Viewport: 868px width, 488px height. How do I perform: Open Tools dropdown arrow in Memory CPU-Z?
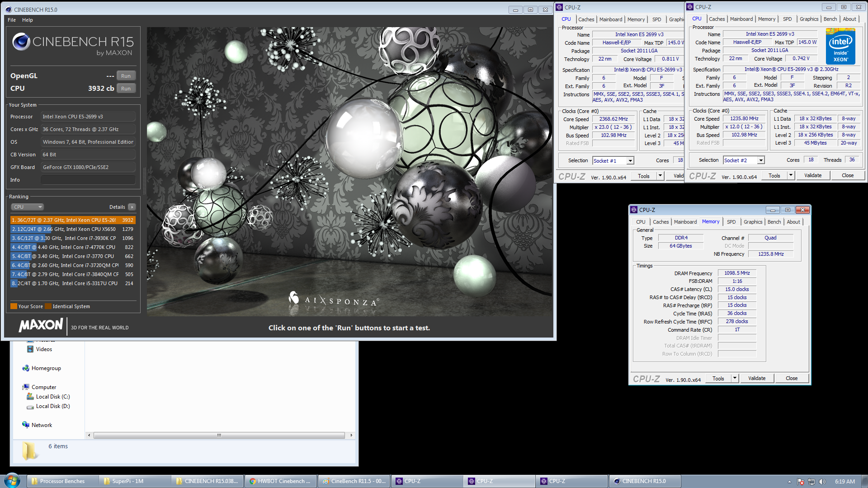pyautogui.click(x=735, y=379)
